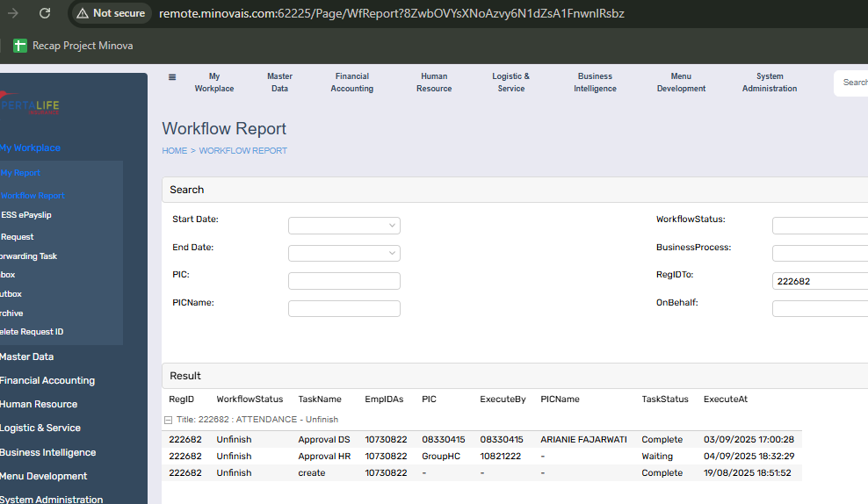Click the PIC input field
Screen dimensions: 868x504
click(344, 281)
